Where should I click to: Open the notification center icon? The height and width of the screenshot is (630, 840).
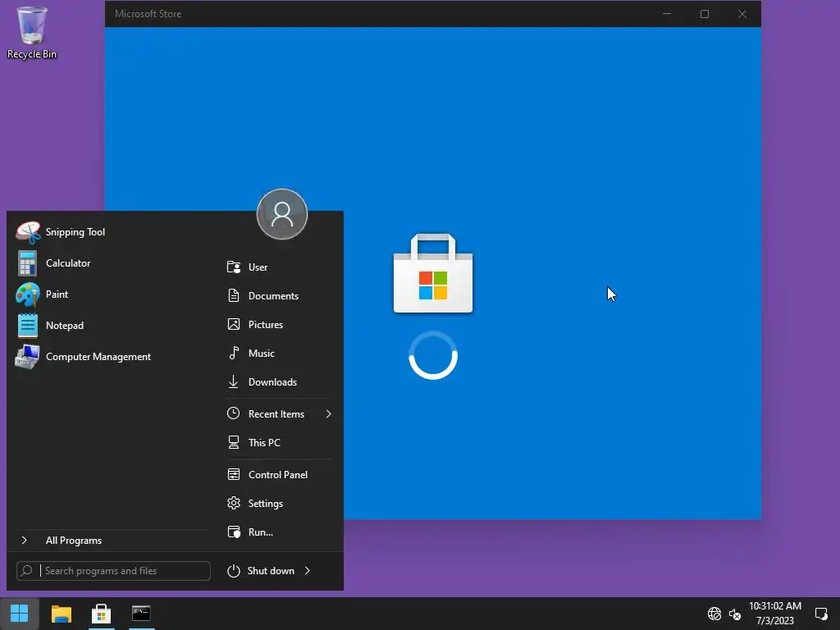(x=820, y=614)
